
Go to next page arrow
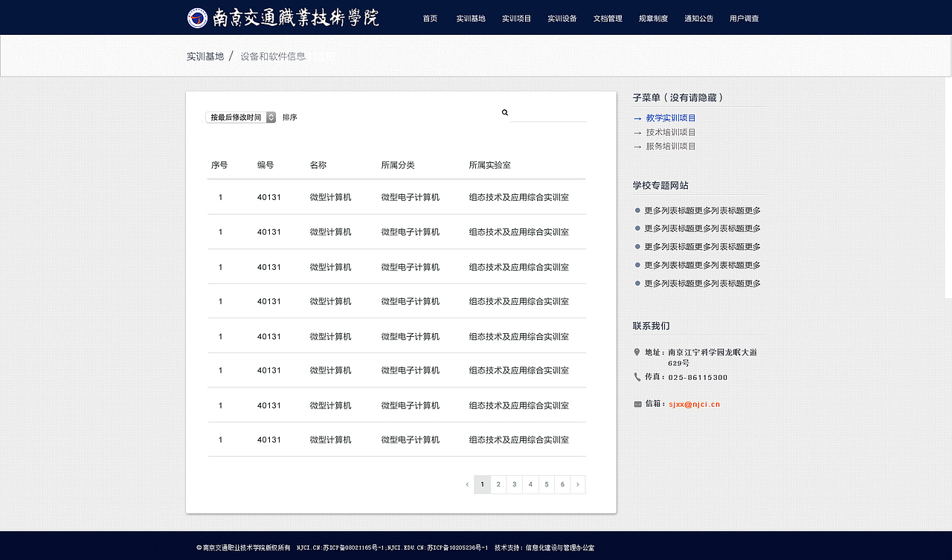click(x=578, y=485)
